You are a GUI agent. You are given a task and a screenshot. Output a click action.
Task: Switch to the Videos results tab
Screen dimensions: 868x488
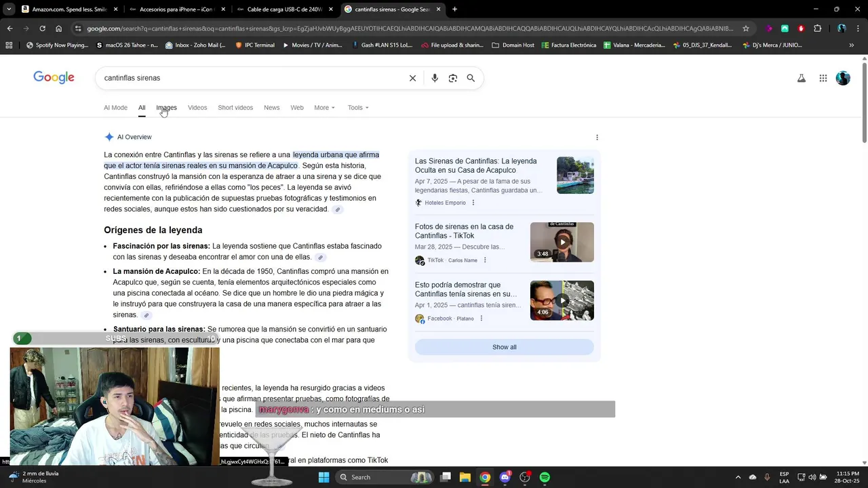(197, 108)
